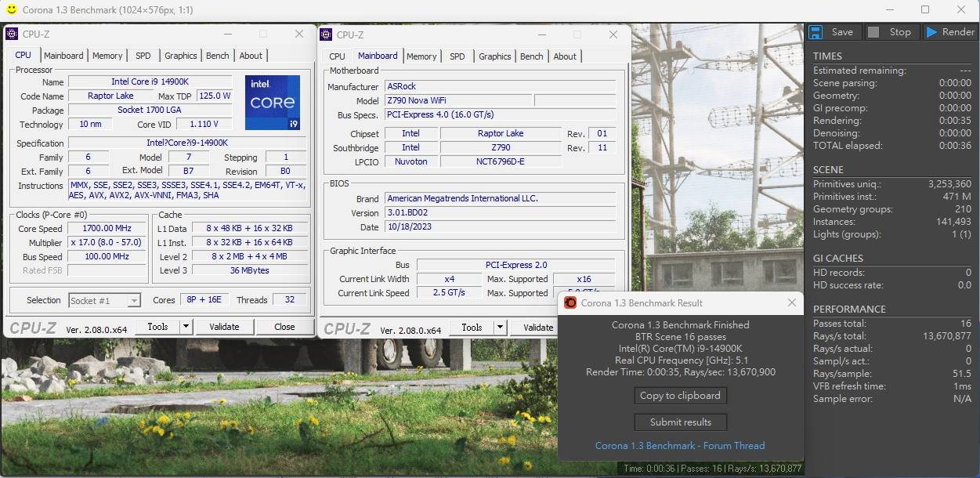The image size is (980, 478).
Task: Click the Save disk icon in Corona toolbar
Action: tap(815, 32)
